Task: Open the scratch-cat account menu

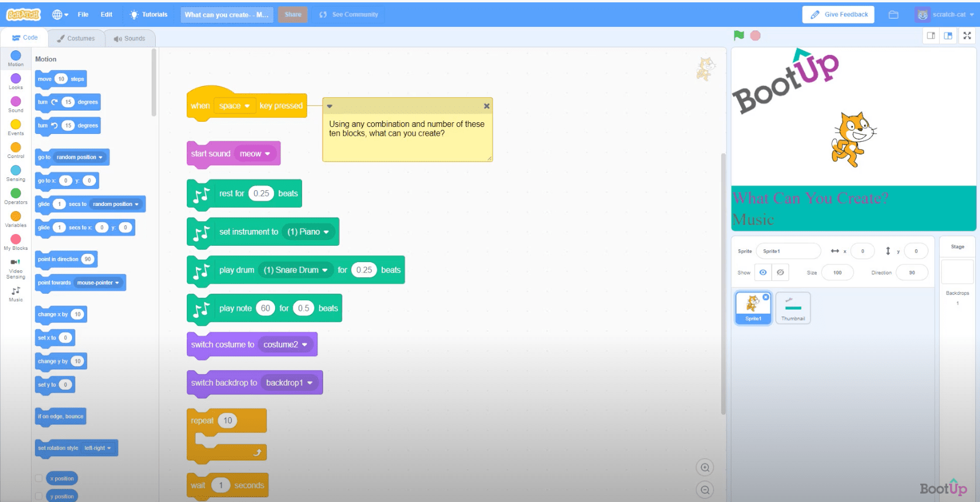Action: pyautogui.click(x=944, y=15)
